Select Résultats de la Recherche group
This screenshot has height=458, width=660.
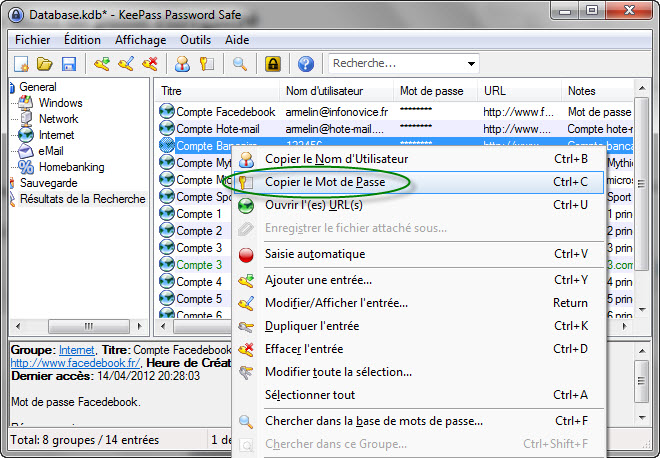[82, 199]
